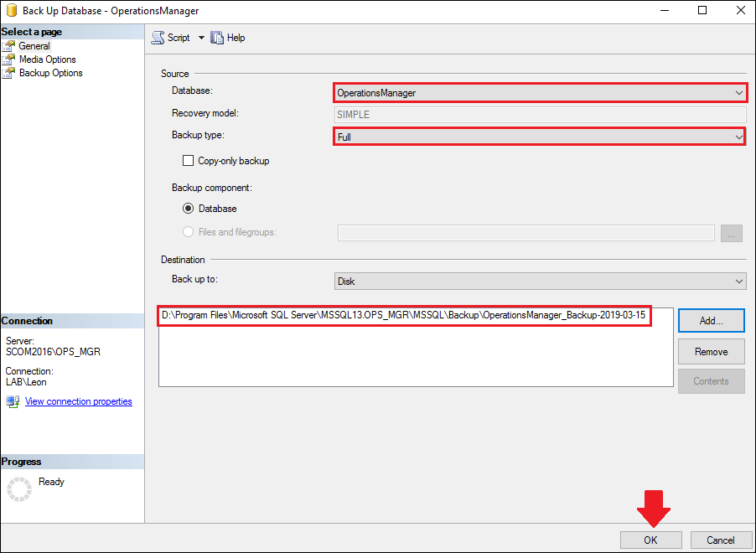Screen dimensions: 756x553
Task: Enable the Copy-only backup checkbox
Action: pyautogui.click(x=188, y=161)
